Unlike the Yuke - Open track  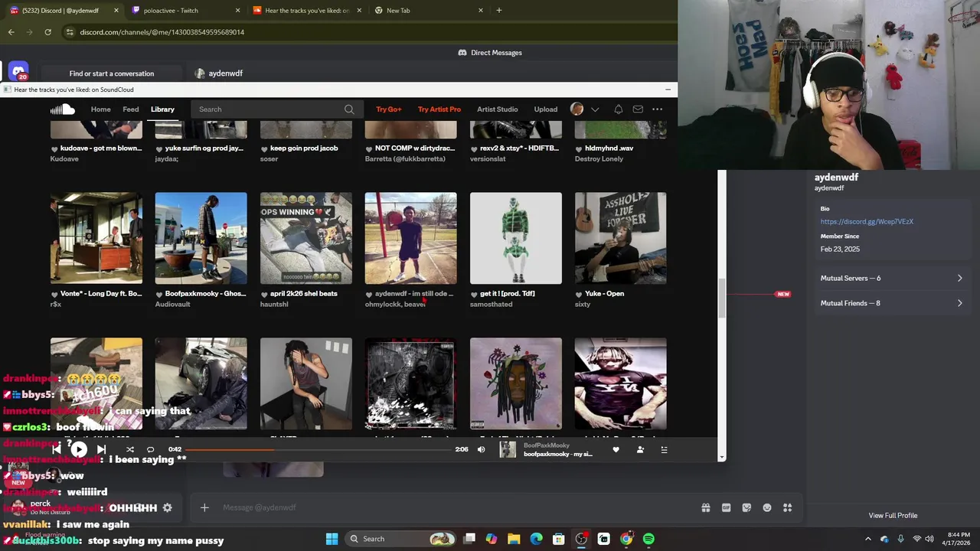[x=579, y=294]
